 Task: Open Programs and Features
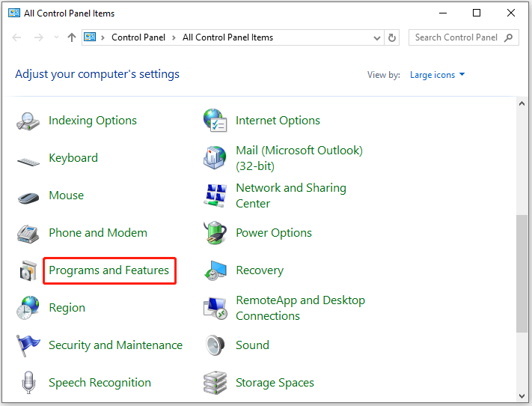[x=108, y=270]
